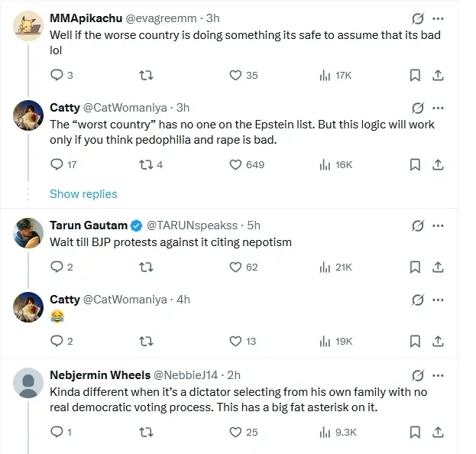The image size is (476, 454).
Task: Expand more options on Nebjermin Wheels' tweet
Action: click(x=439, y=375)
